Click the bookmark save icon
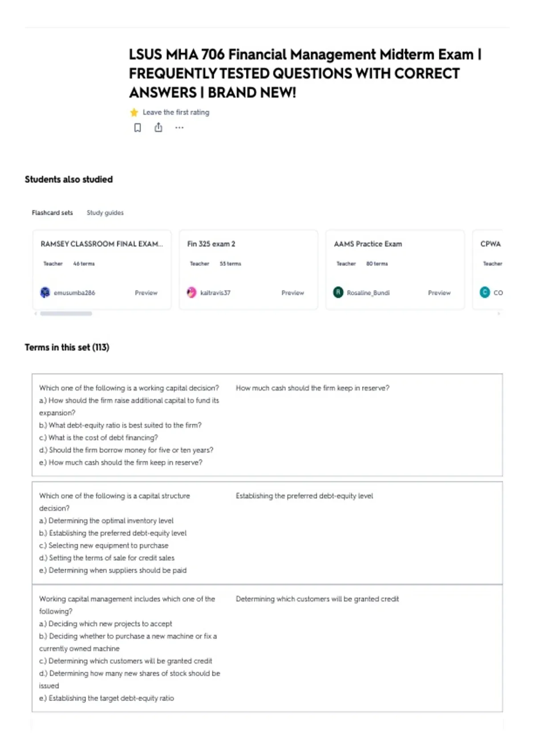The width and height of the screenshot is (534, 756). pos(138,128)
